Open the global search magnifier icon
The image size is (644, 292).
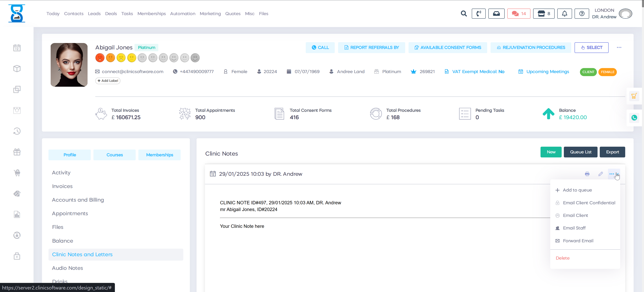(x=464, y=13)
